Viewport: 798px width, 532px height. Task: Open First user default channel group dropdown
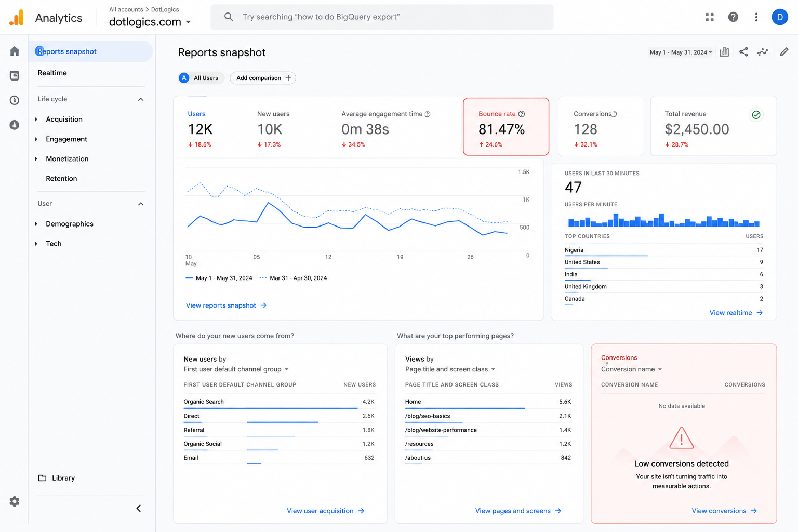click(236, 369)
